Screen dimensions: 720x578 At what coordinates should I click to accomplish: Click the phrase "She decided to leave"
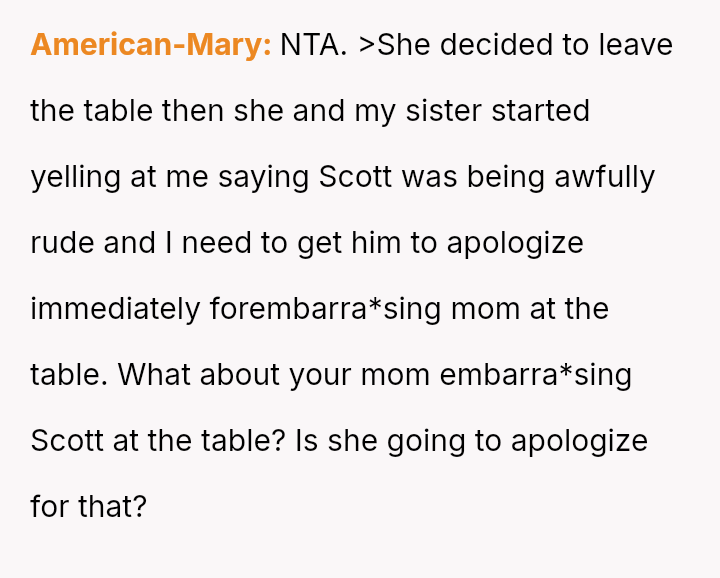pyautogui.click(x=526, y=45)
